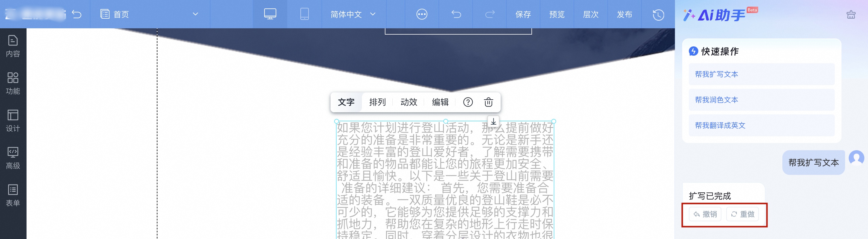Select the 编辑 tab in floating toolbar
This screenshot has height=239, width=868.
point(440,102)
